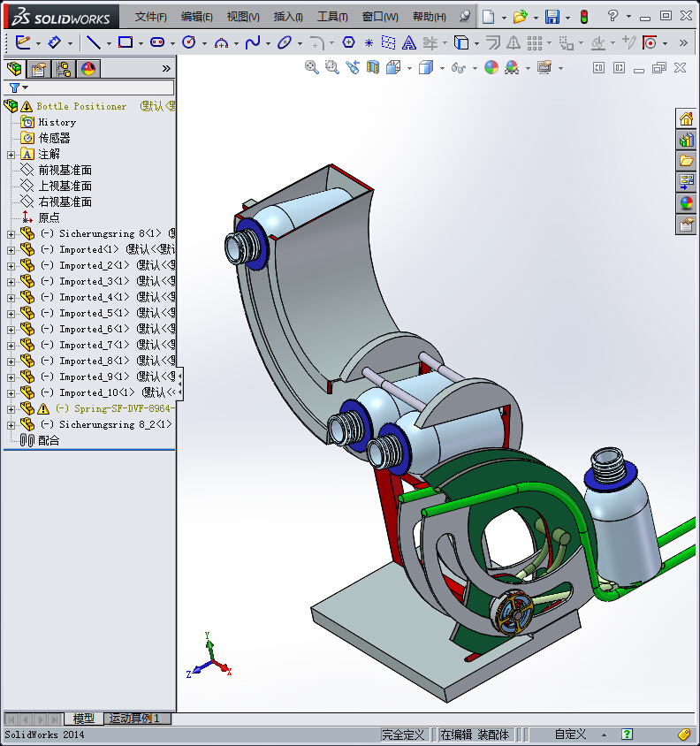The image size is (700, 746).
Task: Click the New document icon
Action: pos(488,17)
